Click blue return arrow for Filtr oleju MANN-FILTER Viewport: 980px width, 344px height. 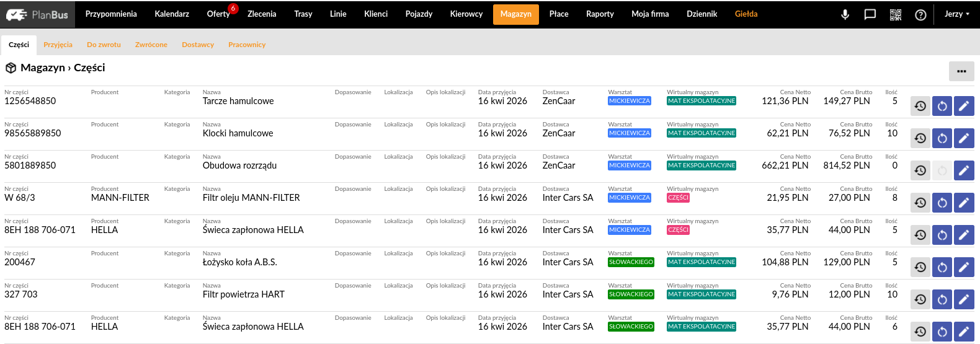pyautogui.click(x=942, y=203)
